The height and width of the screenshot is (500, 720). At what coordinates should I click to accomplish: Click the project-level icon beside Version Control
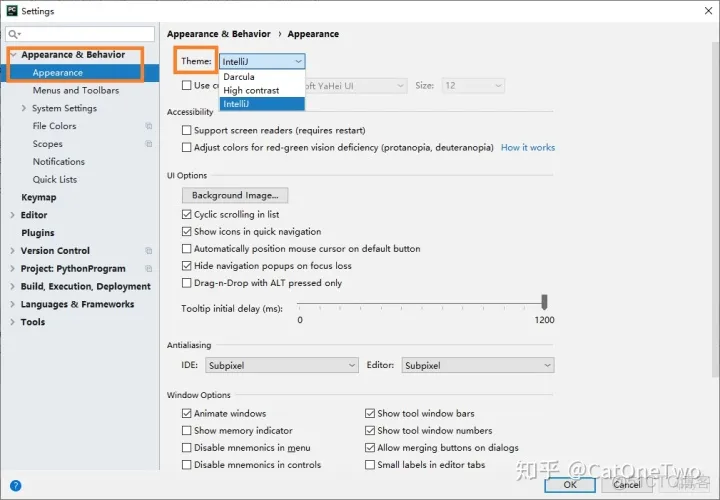[x=149, y=251]
